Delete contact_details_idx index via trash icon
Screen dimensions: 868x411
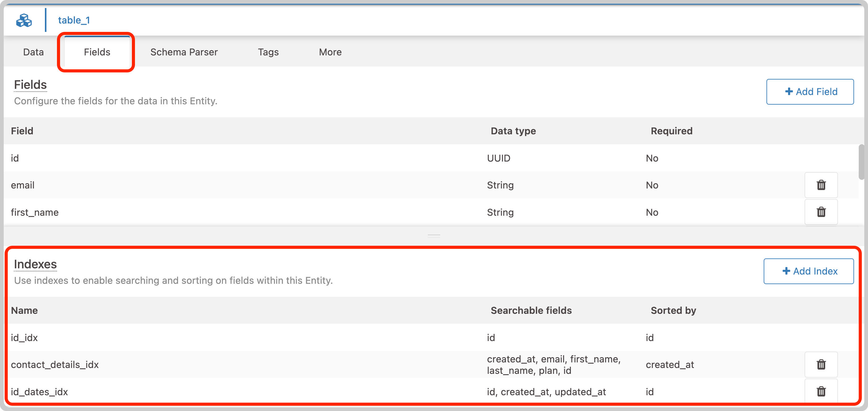(821, 365)
